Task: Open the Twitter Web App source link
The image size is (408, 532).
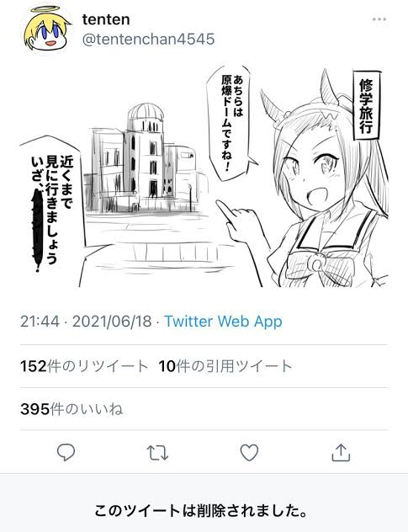Action: (x=223, y=321)
